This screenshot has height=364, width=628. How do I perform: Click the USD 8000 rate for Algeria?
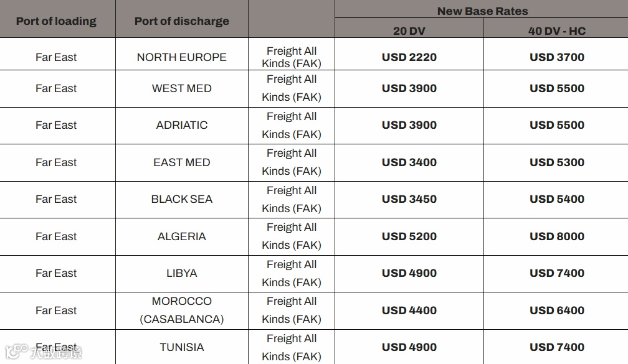pyautogui.click(x=556, y=237)
